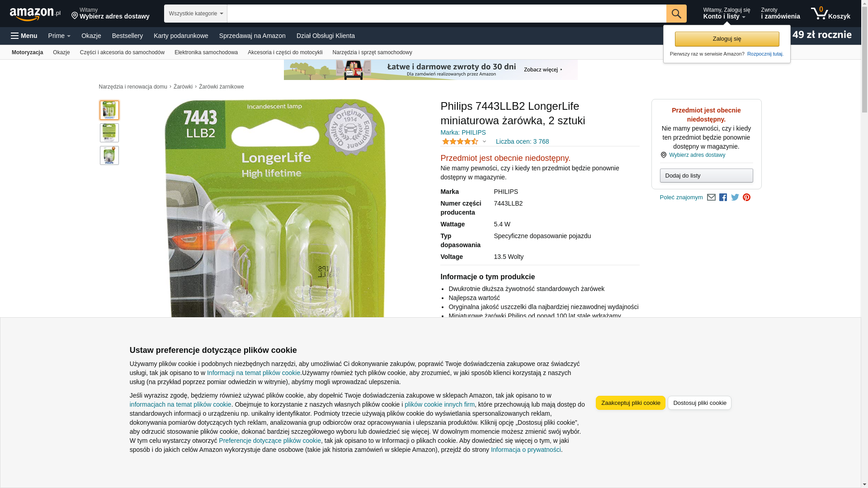Open the Liczba ocen 3 768 reviews link
This screenshot has height=488, width=868.
(x=522, y=141)
